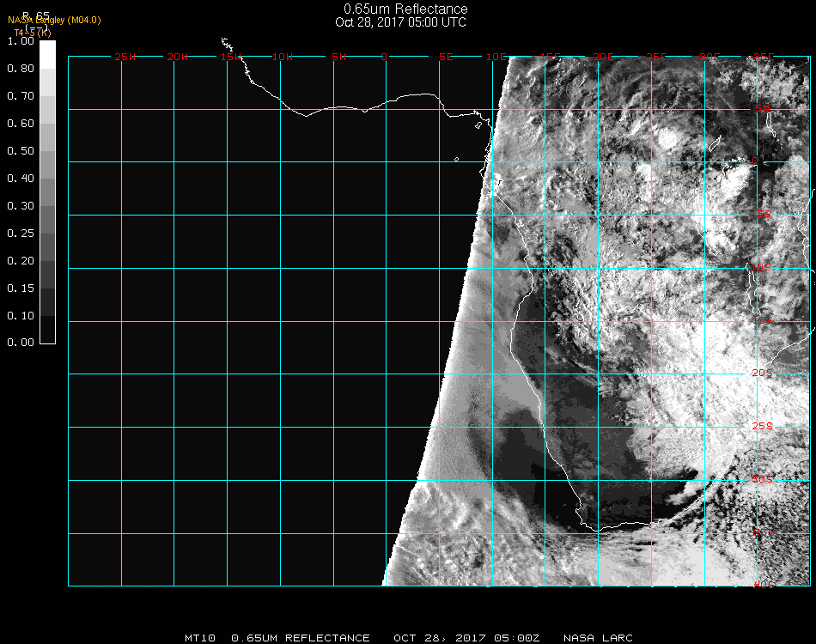Click the 25E longitude label

point(656,57)
